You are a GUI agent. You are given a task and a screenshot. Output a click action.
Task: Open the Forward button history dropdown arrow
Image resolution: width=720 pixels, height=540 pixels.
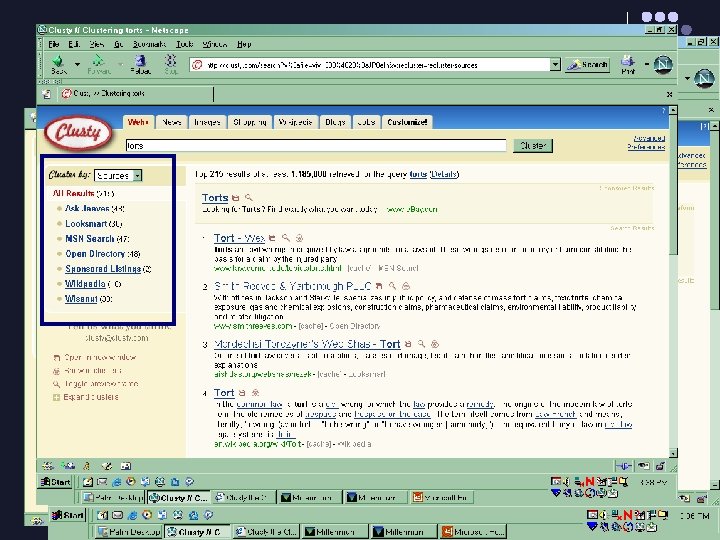[x=120, y=64]
